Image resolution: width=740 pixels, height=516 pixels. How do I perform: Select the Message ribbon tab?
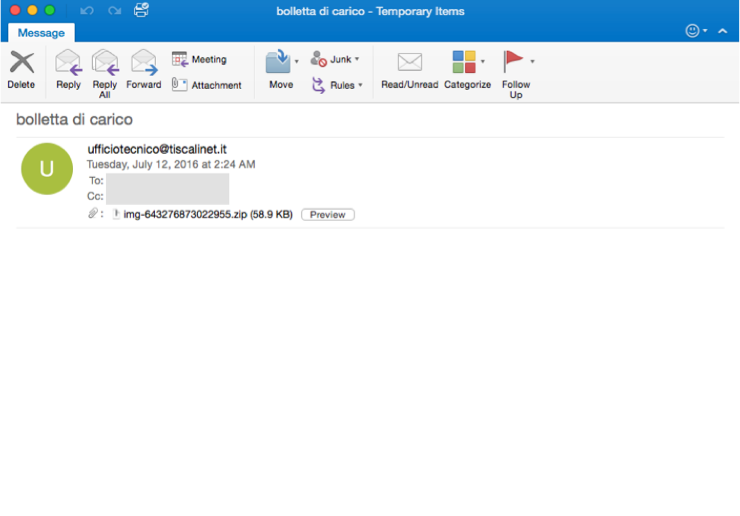[x=41, y=33]
